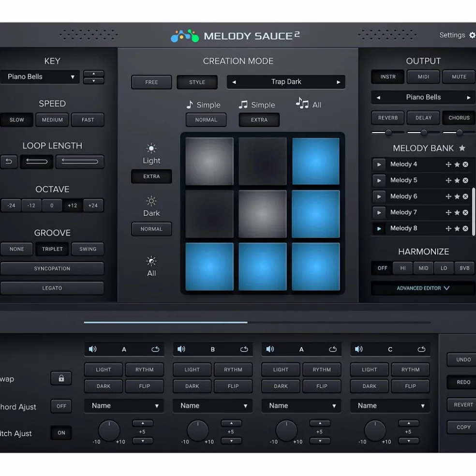This screenshot has height=476, width=476.
Task: Expand the ADVANCED EDITOR section
Action: pos(423,288)
